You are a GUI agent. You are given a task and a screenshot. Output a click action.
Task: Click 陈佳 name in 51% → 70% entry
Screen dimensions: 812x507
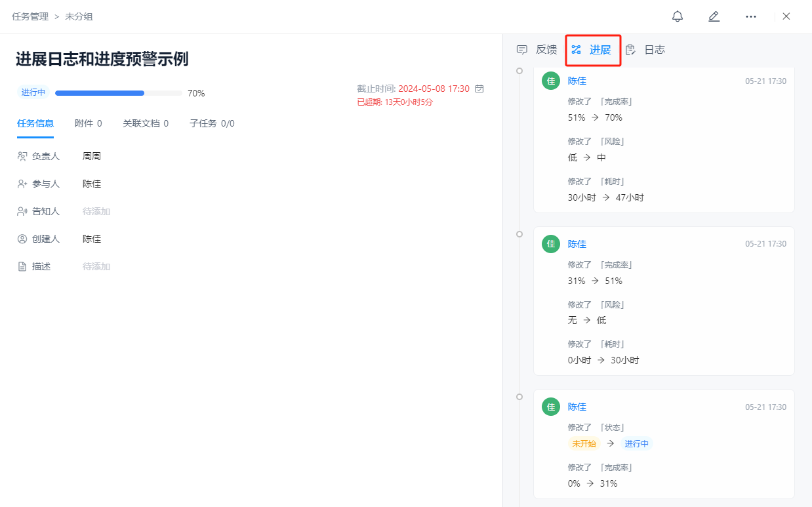[x=577, y=81]
